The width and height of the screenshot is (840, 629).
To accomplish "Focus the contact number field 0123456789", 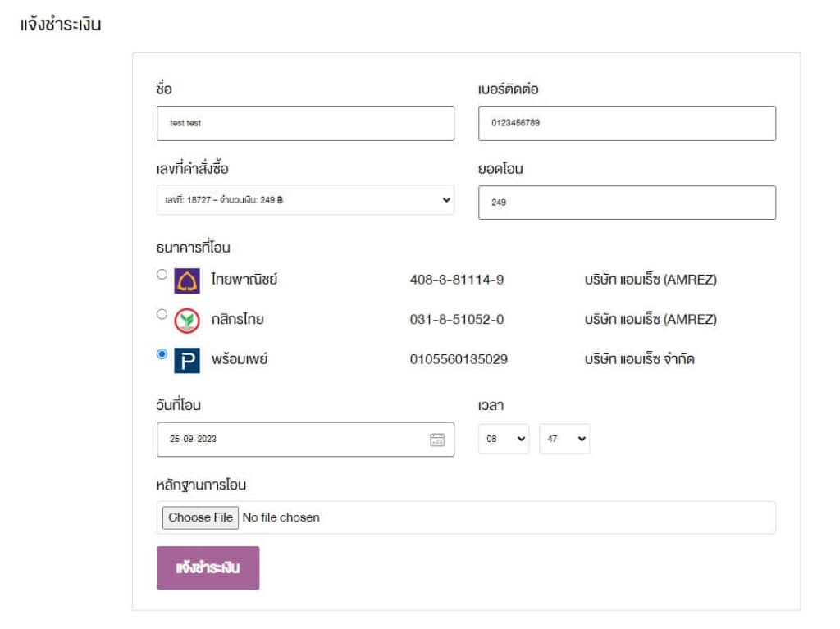I will pos(627,123).
